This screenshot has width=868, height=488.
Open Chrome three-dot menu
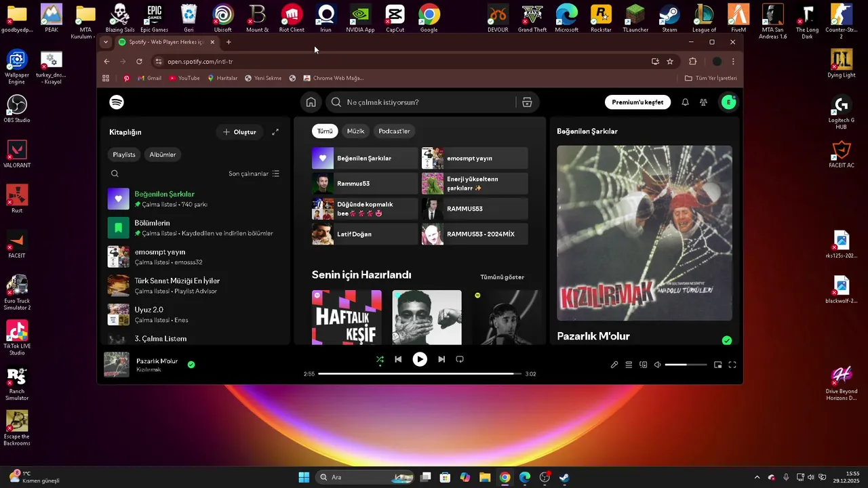pos(733,61)
